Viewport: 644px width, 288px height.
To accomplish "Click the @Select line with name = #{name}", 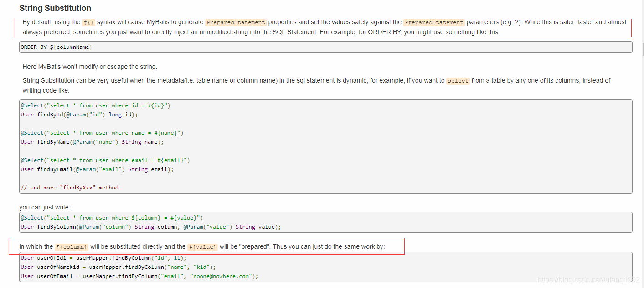I will click(102, 133).
